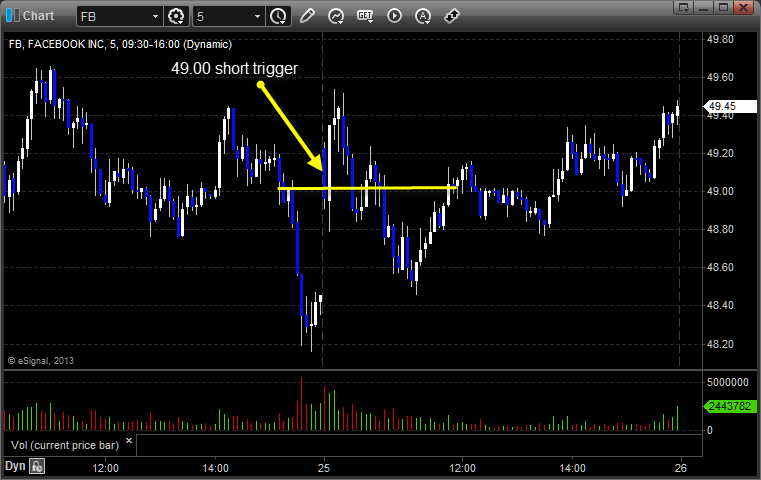Click the 49.00 price axis label
This screenshot has width=761, height=480.
click(720, 191)
